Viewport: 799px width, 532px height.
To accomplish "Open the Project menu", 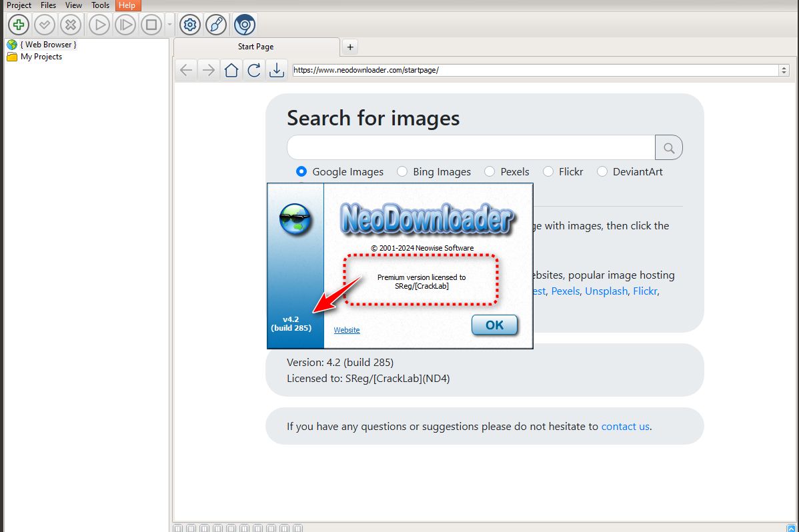I will (x=19, y=5).
